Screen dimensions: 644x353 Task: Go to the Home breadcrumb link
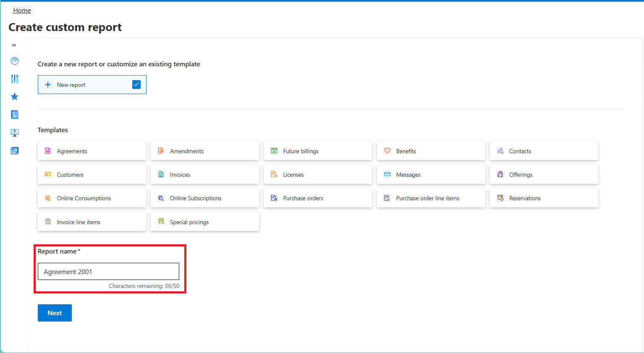[x=22, y=10]
